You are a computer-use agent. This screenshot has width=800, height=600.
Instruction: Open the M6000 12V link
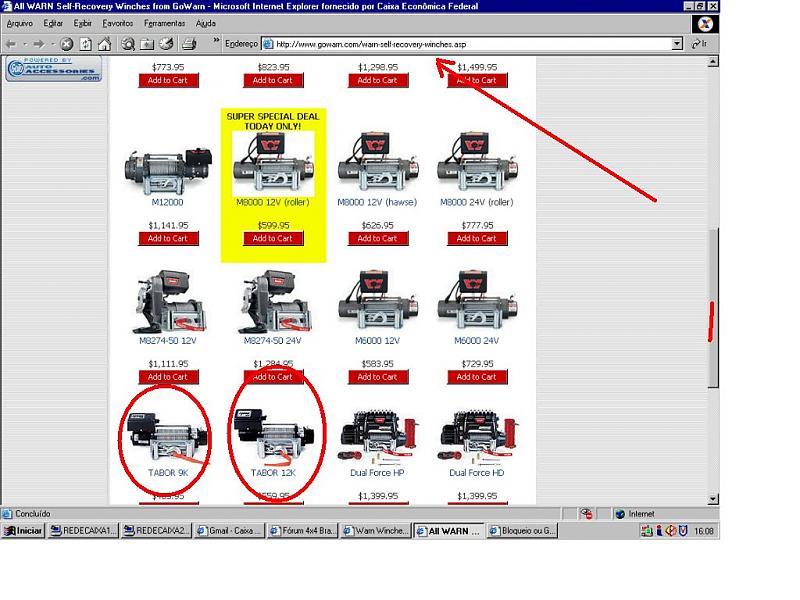tap(377, 341)
